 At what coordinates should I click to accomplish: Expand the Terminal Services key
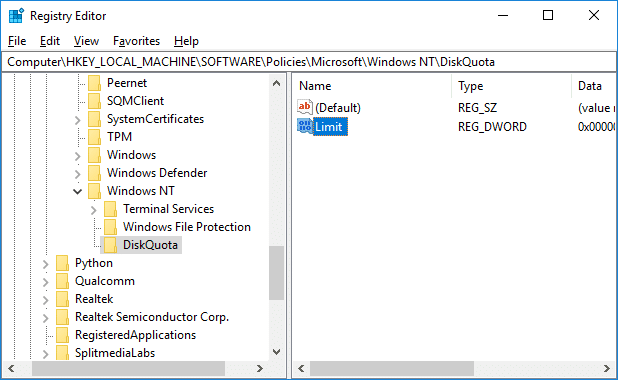[x=94, y=210]
